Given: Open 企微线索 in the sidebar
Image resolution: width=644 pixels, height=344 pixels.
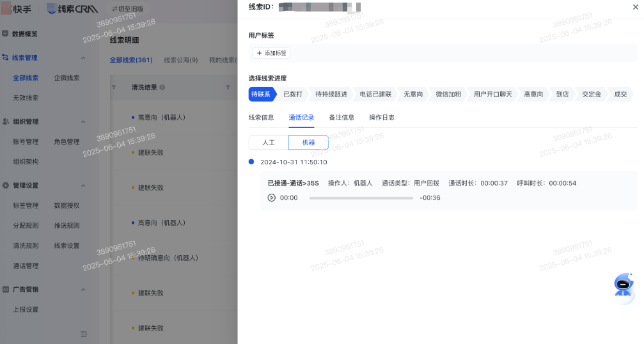Looking at the screenshot, I should pos(67,77).
